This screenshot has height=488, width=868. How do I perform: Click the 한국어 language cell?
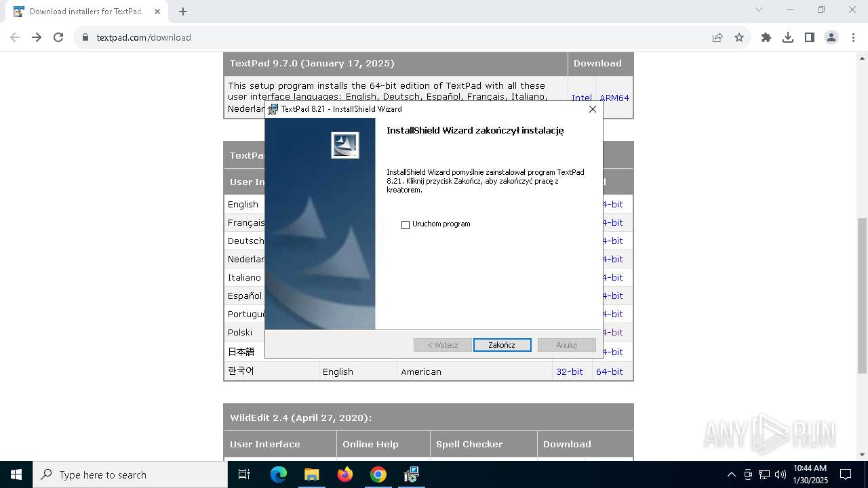click(x=271, y=371)
